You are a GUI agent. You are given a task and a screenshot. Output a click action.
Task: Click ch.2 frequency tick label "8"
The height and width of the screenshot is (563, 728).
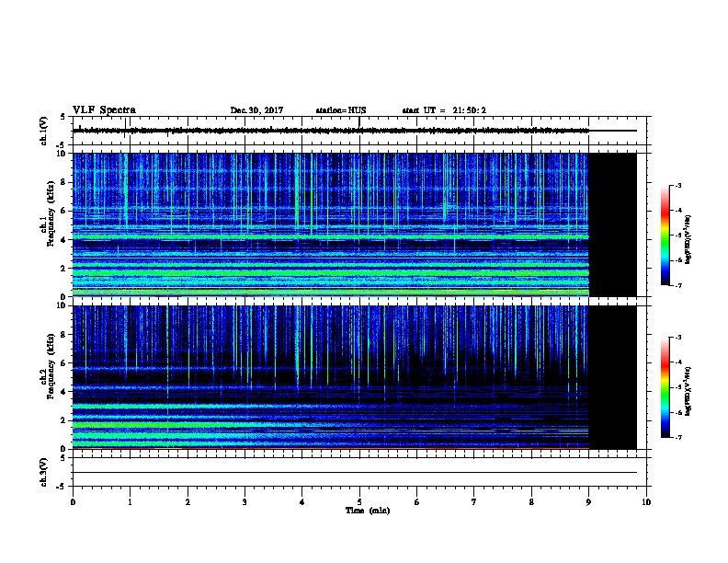pyautogui.click(x=63, y=335)
